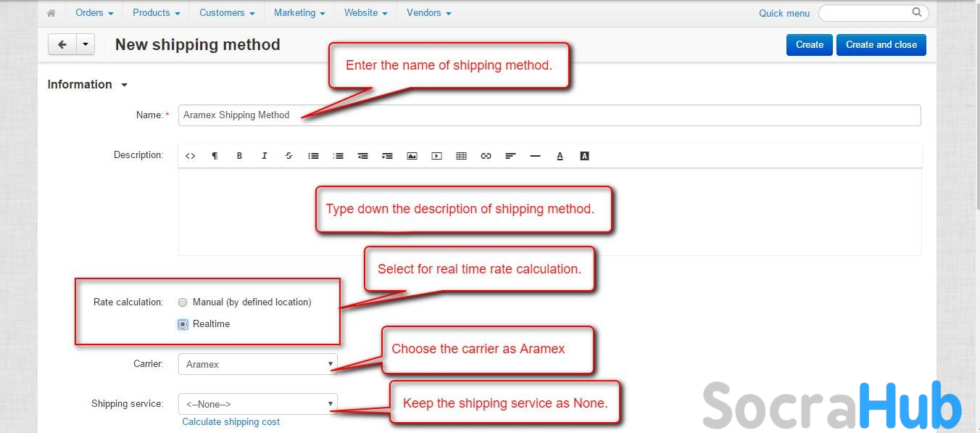This screenshot has height=433, width=980.
Task: Open the font color picker
Action: point(560,156)
